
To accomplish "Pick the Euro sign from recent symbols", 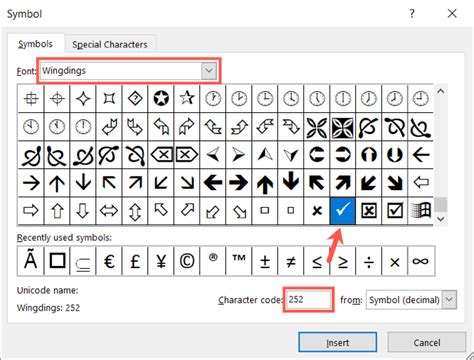I will pos(109,261).
